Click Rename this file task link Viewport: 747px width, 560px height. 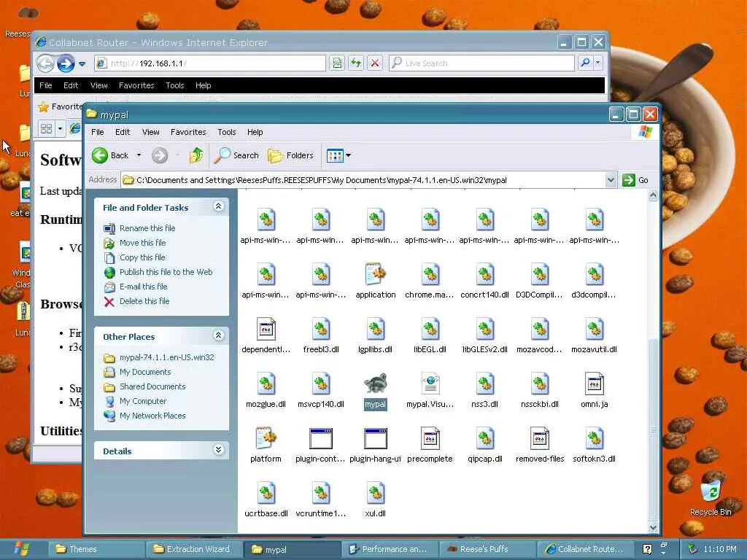147,228
